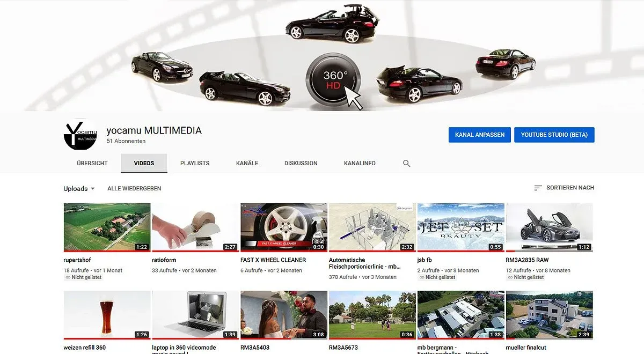Open the SORTIEREN NACH sort menu

coord(564,188)
